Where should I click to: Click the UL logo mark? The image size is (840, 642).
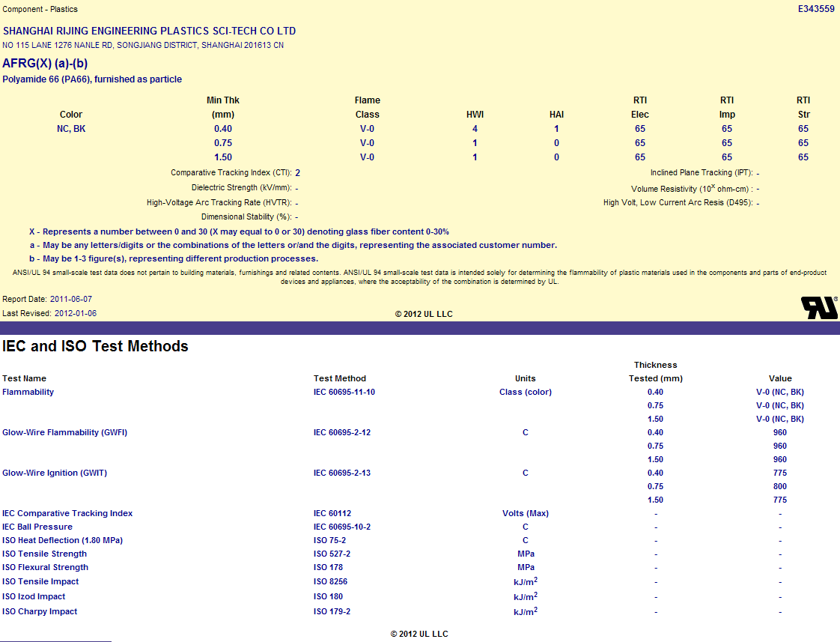point(819,308)
